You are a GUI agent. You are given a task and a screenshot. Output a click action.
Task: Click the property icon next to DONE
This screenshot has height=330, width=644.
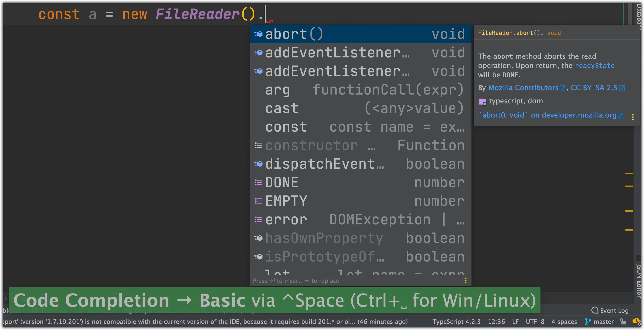pyautogui.click(x=258, y=182)
